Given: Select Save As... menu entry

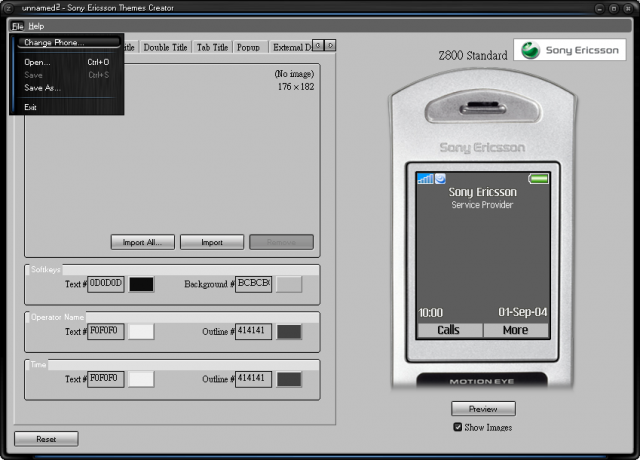Looking at the screenshot, I should pos(67,88).
